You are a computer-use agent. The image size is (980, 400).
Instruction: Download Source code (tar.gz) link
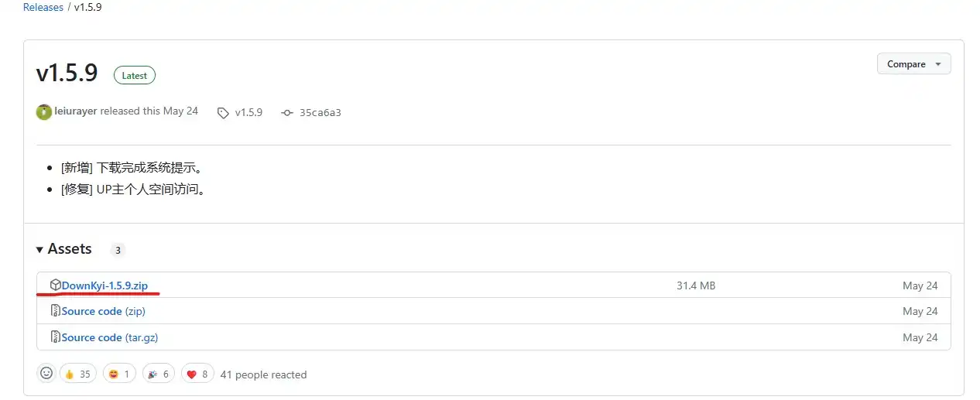click(109, 337)
